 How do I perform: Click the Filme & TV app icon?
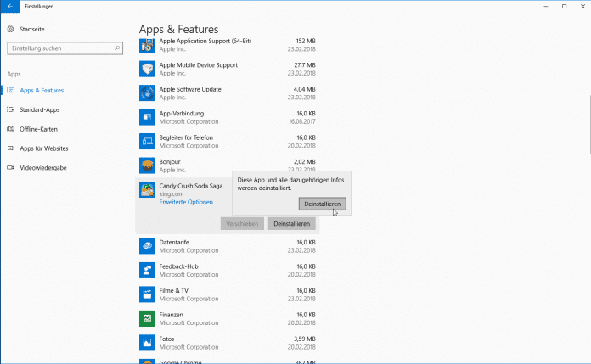pos(147,294)
